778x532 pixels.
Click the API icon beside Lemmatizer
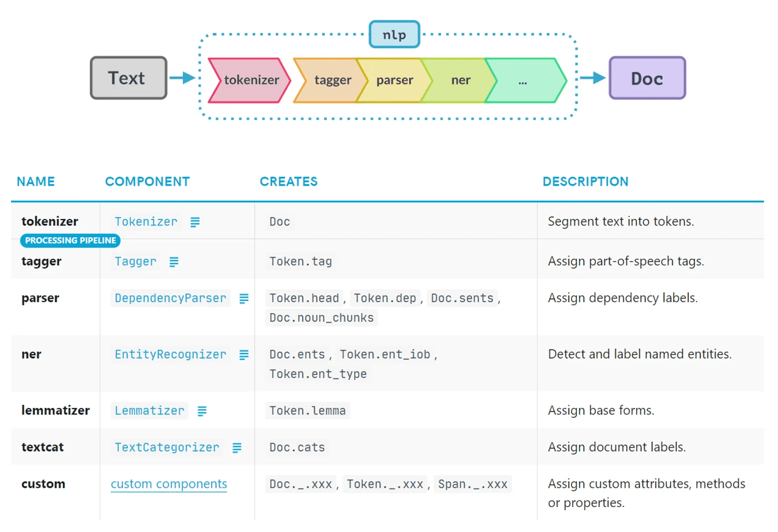(x=202, y=411)
